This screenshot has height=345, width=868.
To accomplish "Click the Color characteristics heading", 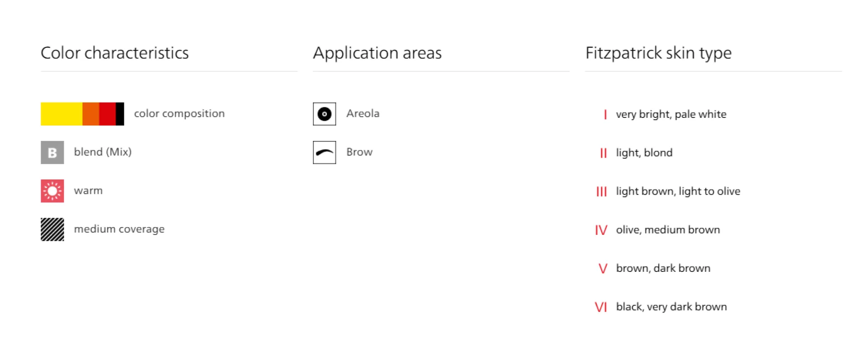I will pyautogui.click(x=115, y=53).
